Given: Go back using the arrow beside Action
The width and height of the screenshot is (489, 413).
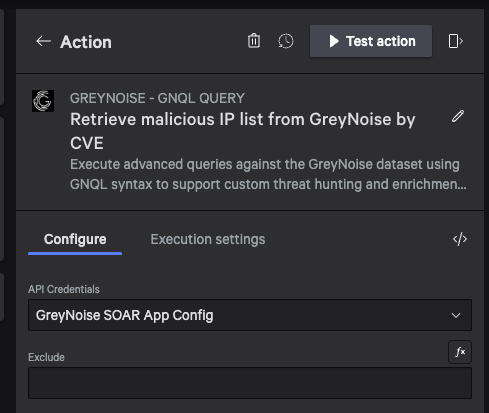Looking at the screenshot, I should tap(43, 41).
